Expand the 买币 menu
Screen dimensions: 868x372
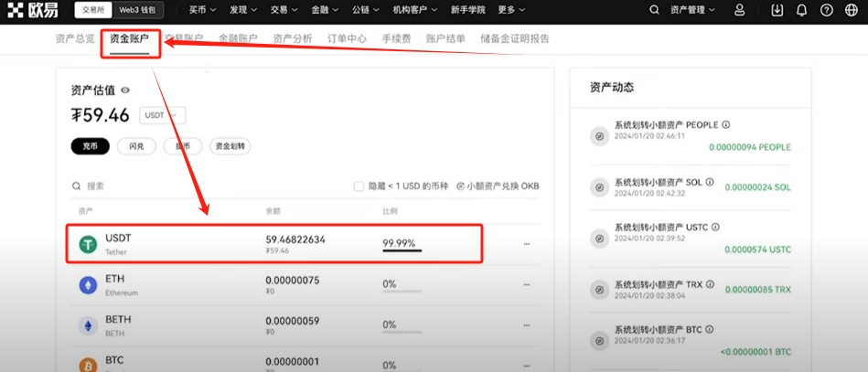(x=202, y=10)
